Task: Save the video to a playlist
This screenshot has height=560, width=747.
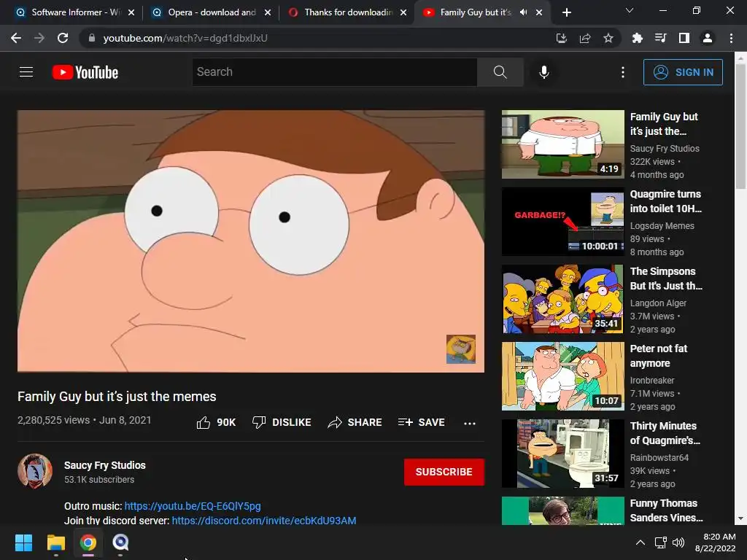Action: (x=422, y=422)
